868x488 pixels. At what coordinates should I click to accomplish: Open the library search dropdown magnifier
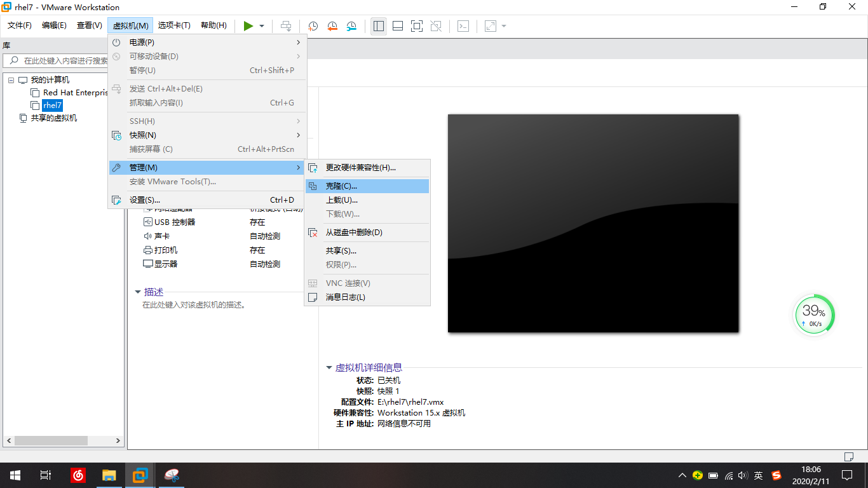pos(14,61)
